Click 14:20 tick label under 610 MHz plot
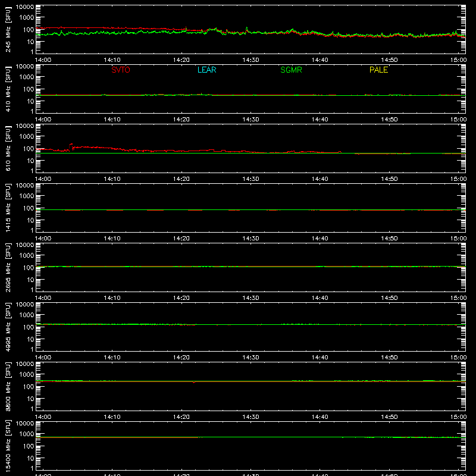The width and height of the screenshot is (476, 476). (181, 179)
